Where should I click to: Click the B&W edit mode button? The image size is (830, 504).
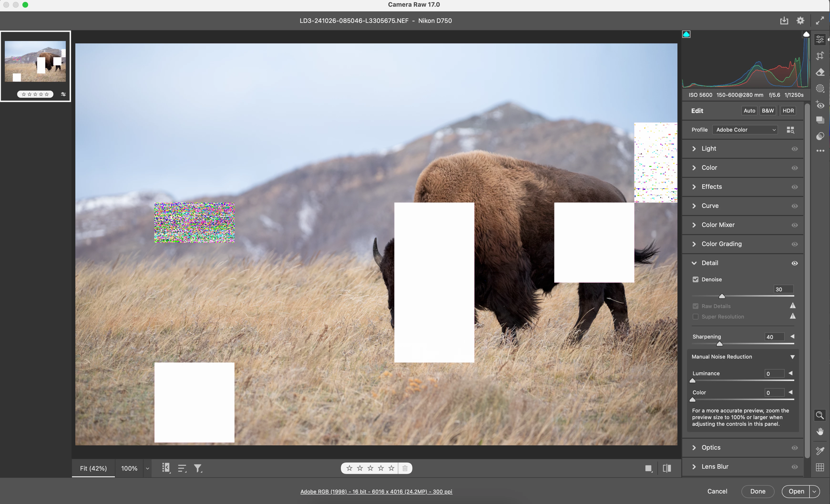point(768,110)
